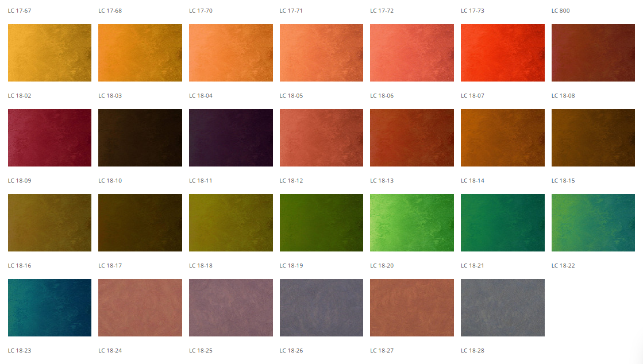The image size is (643, 364).
Task: Click the "LC 18-06" caption text
Action: [x=382, y=95]
